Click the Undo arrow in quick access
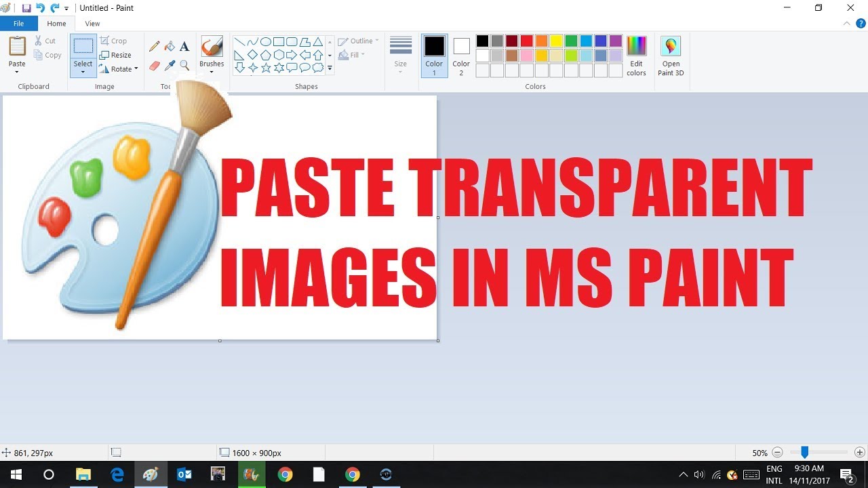This screenshot has width=868, height=488. pyautogui.click(x=40, y=8)
